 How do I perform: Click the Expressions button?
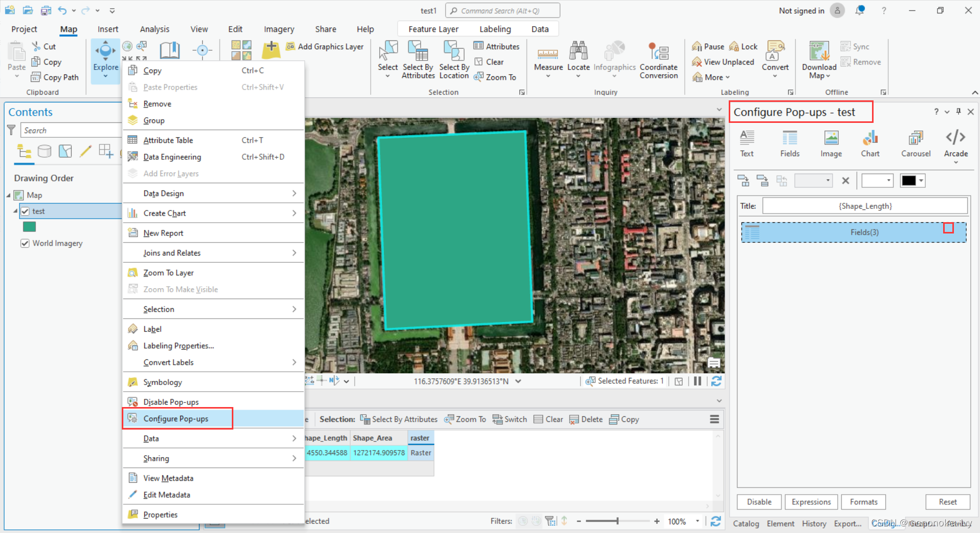pyautogui.click(x=811, y=502)
